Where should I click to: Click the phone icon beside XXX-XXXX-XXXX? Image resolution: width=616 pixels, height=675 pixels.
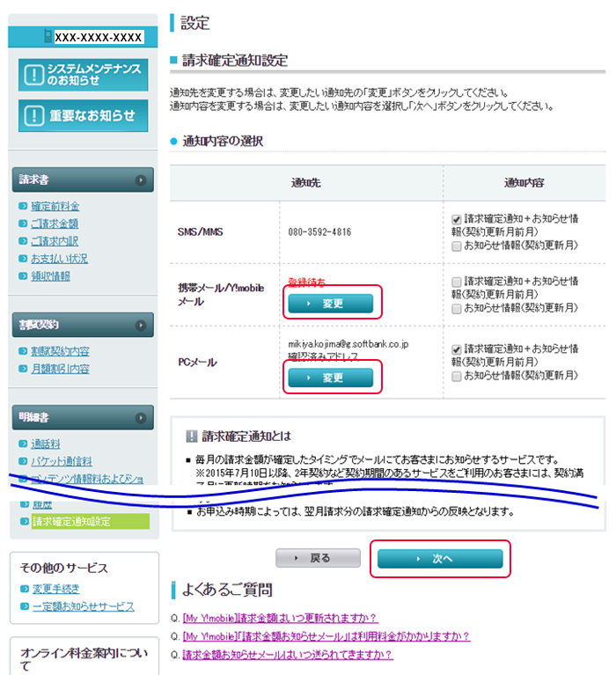[x=48, y=36]
